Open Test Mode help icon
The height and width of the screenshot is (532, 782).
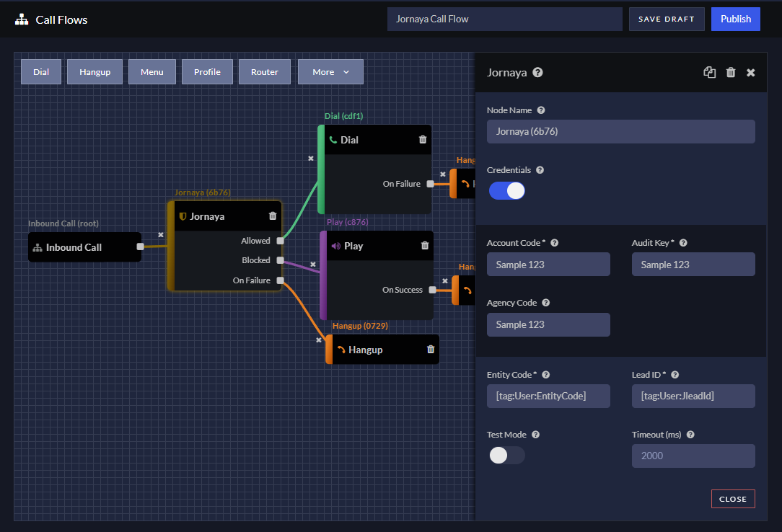pyautogui.click(x=535, y=435)
